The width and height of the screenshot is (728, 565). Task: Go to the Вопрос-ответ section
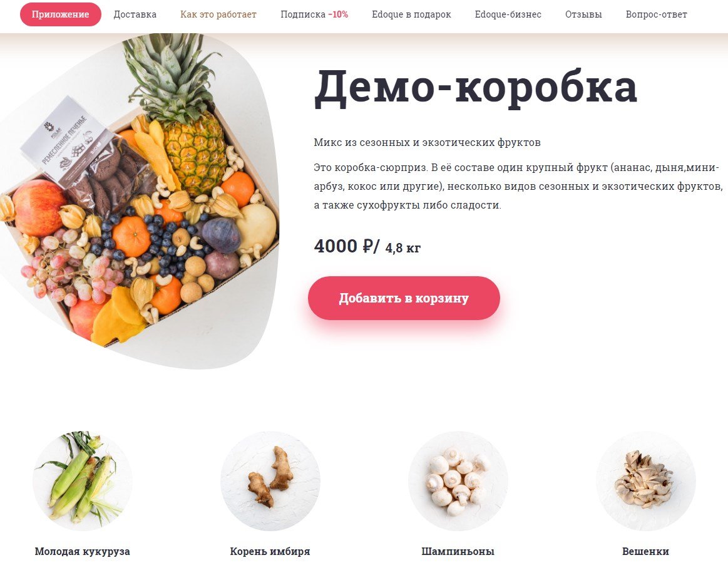pos(657,14)
